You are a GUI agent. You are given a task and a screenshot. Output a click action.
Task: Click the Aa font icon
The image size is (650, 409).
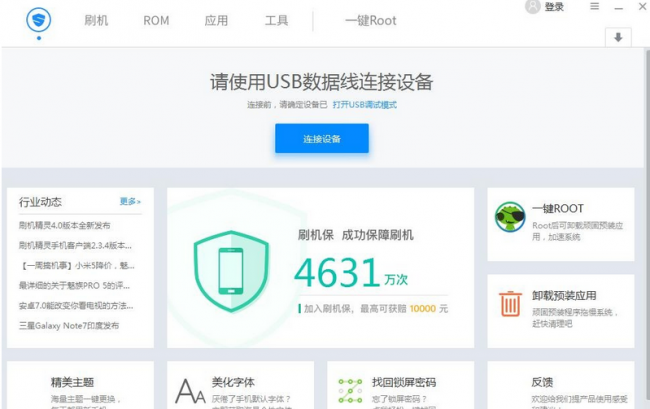[190, 391]
